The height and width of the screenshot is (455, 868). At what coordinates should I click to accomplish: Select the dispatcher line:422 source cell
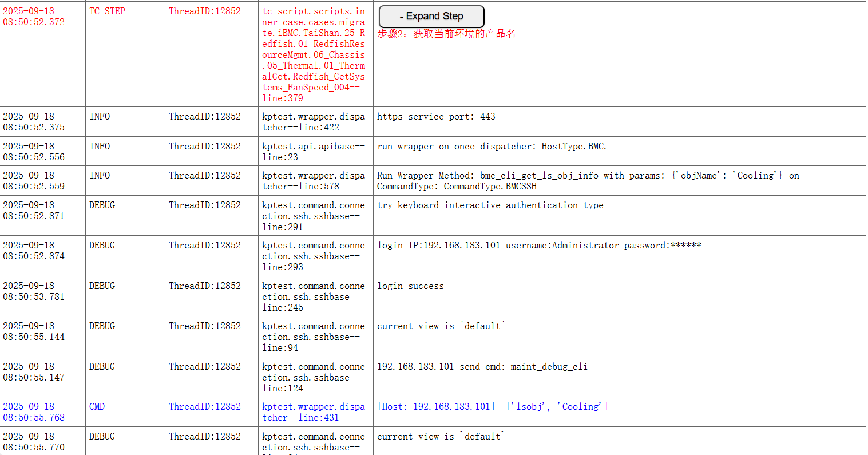pyautogui.click(x=314, y=122)
